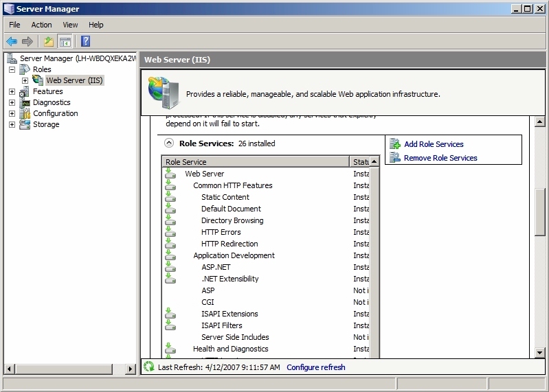This screenshot has width=549, height=392.
Task: Open the File menu
Action: pyautogui.click(x=14, y=25)
